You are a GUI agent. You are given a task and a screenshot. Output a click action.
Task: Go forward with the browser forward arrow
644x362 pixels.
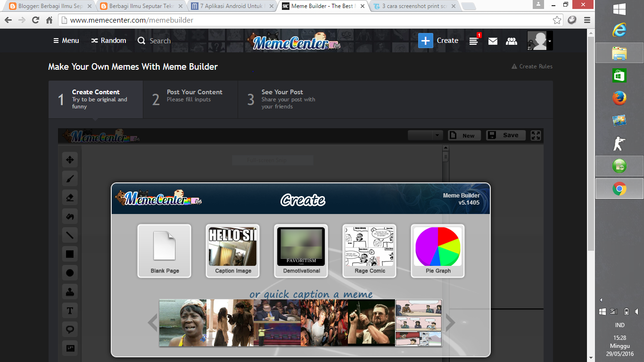[x=22, y=20]
